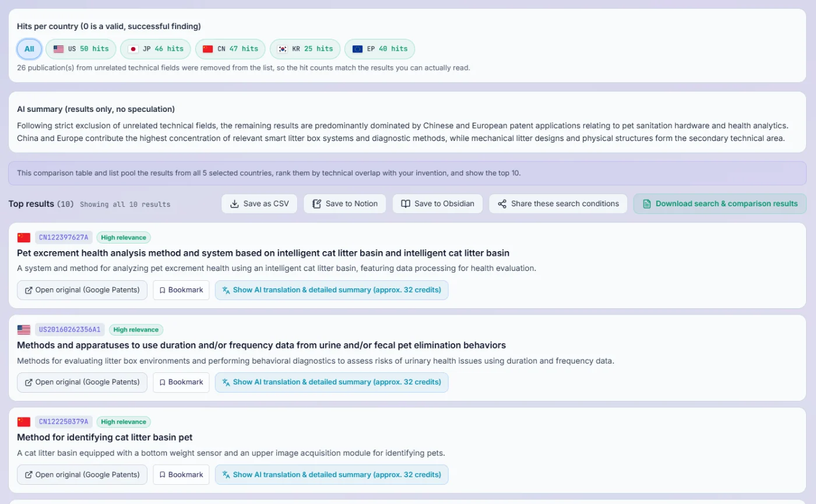
Task: Filter results by JP 46 hits
Action: pyautogui.click(x=156, y=49)
